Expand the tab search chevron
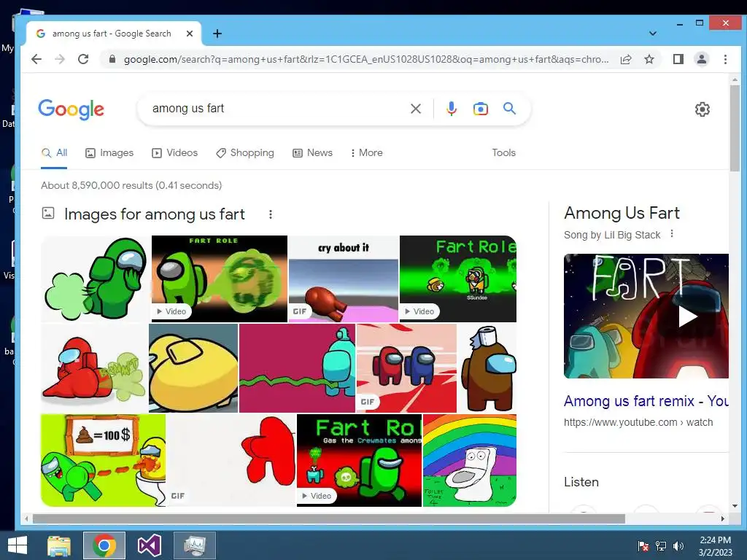747x560 pixels. coord(653,34)
